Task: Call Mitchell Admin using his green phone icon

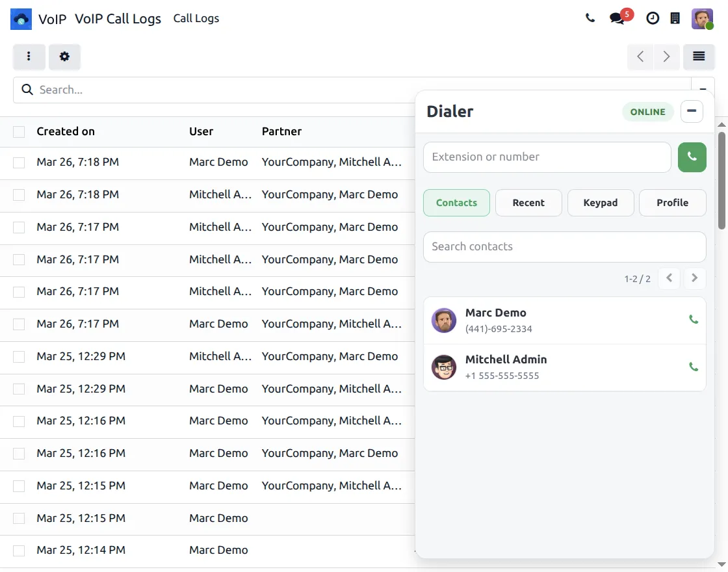Action: (x=693, y=367)
